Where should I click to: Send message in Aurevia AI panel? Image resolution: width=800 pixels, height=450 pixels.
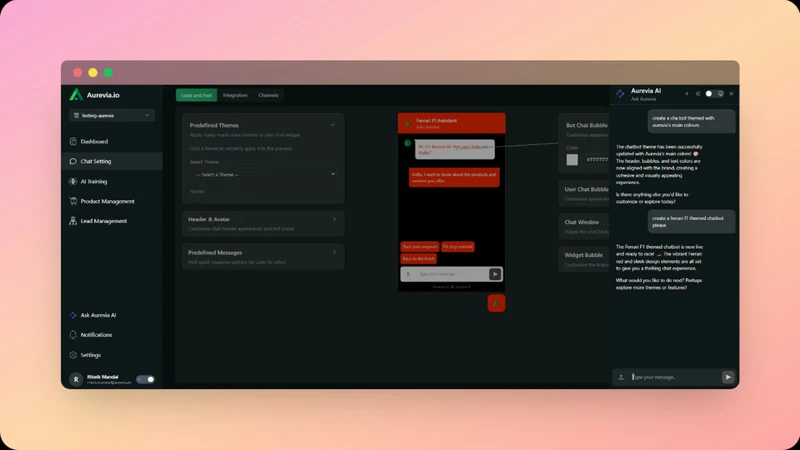(728, 377)
